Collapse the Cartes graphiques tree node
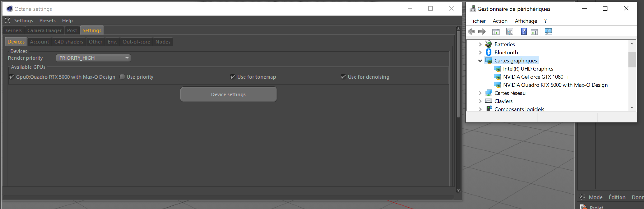 point(480,61)
